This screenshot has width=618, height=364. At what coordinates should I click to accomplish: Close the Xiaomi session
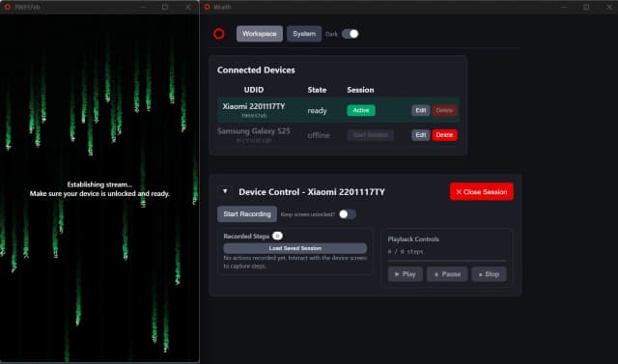coord(482,192)
